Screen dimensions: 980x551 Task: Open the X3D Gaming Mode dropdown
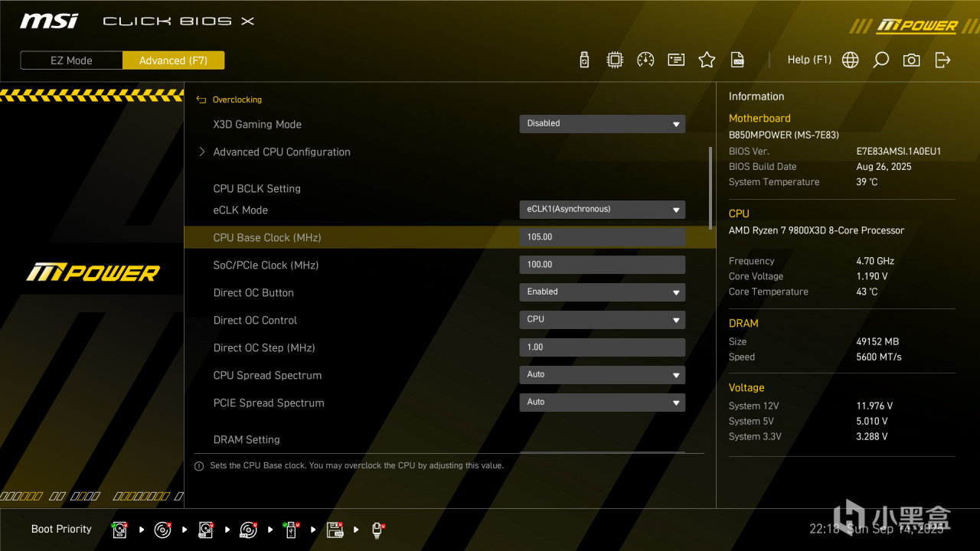point(602,123)
